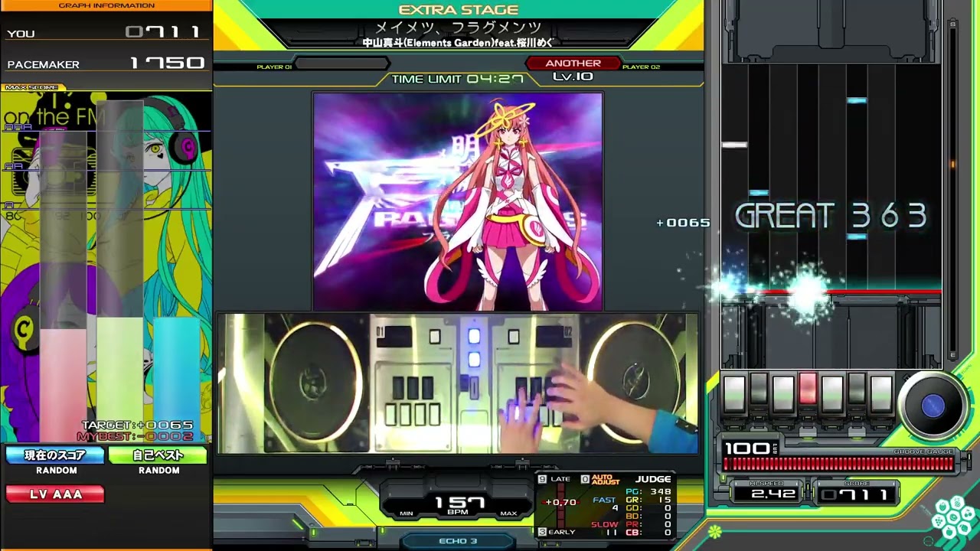Click the number 9 box beside LATE
The width and height of the screenshot is (980, 551).
point(543,479)
